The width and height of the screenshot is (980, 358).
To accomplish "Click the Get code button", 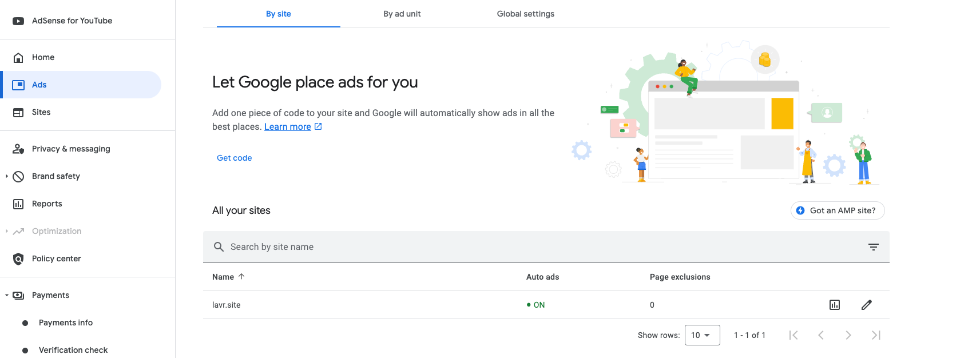I will click(234, 158).
